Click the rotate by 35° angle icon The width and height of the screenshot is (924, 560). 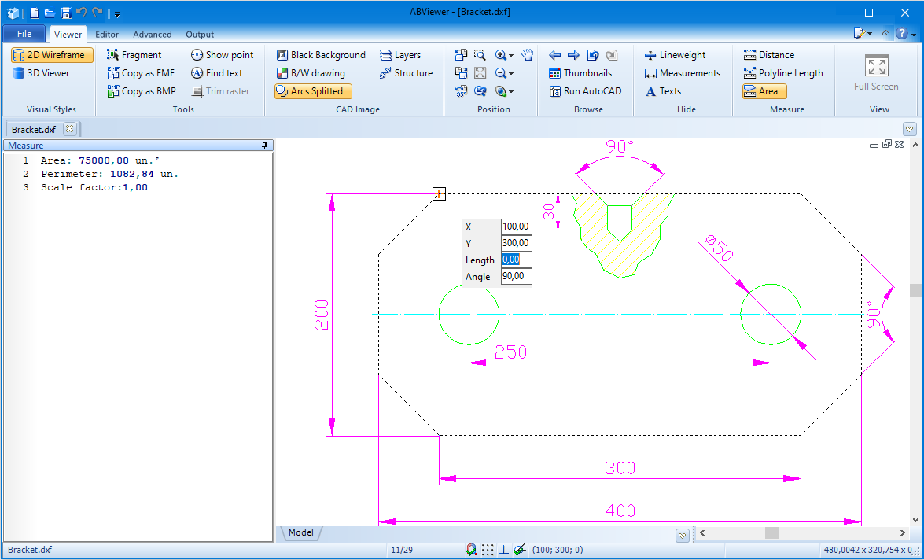(x=462, y=90)
